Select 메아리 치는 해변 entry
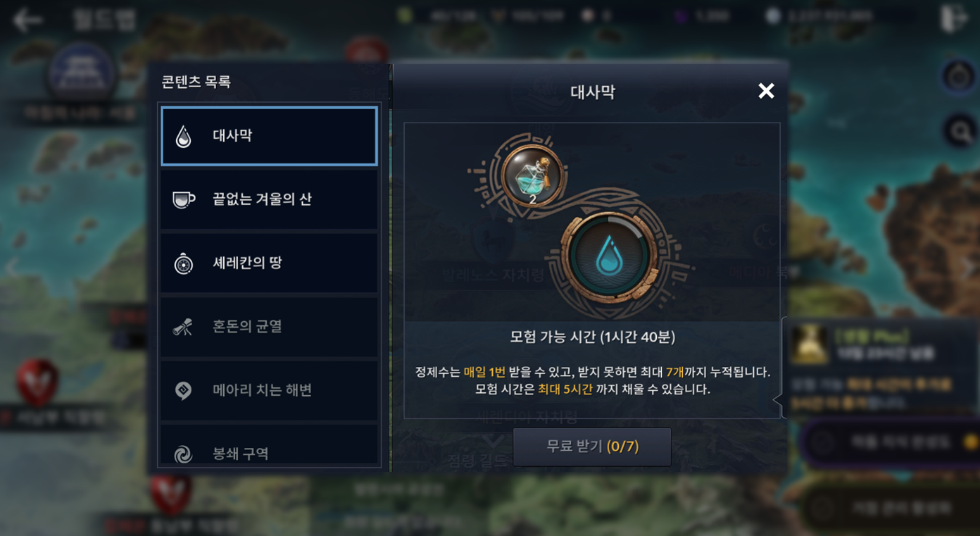Viewport: 980px width, 536px height. 269,390
